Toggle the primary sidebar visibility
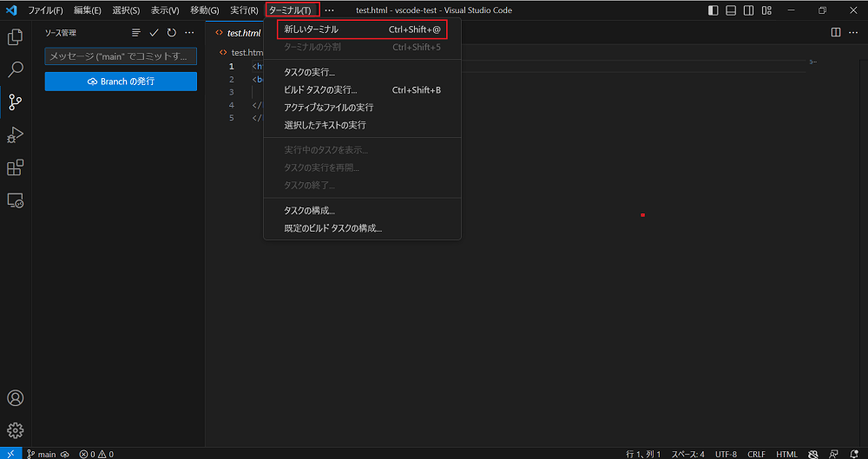868x459 pixels. tap(713, 10)
